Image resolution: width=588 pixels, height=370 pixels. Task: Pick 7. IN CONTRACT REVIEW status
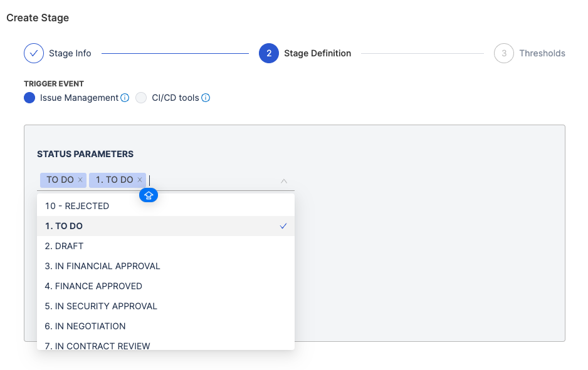pyautogui.click(x=165, y=345)
